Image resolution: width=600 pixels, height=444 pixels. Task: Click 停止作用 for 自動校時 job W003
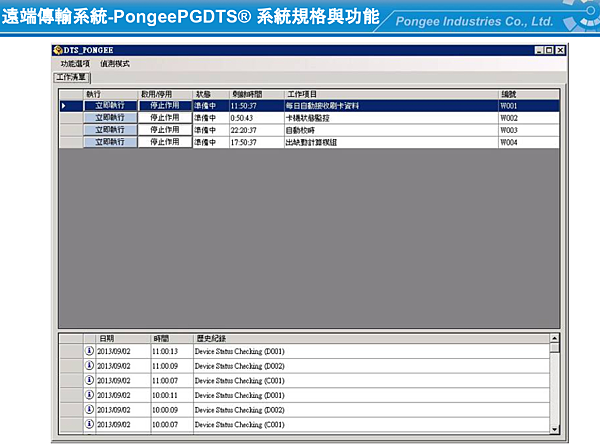(165, 130)
